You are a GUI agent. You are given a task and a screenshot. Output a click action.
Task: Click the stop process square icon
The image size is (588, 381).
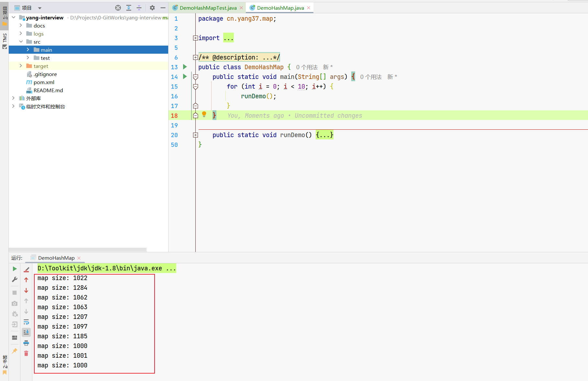pyautogui.click(x=15, y=293)
